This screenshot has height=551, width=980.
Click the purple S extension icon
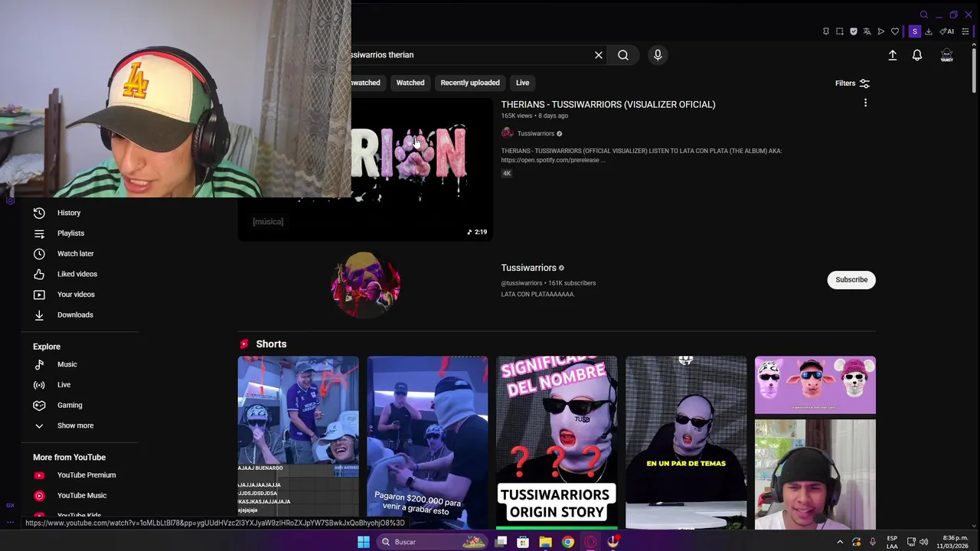(x=914, y=31)
